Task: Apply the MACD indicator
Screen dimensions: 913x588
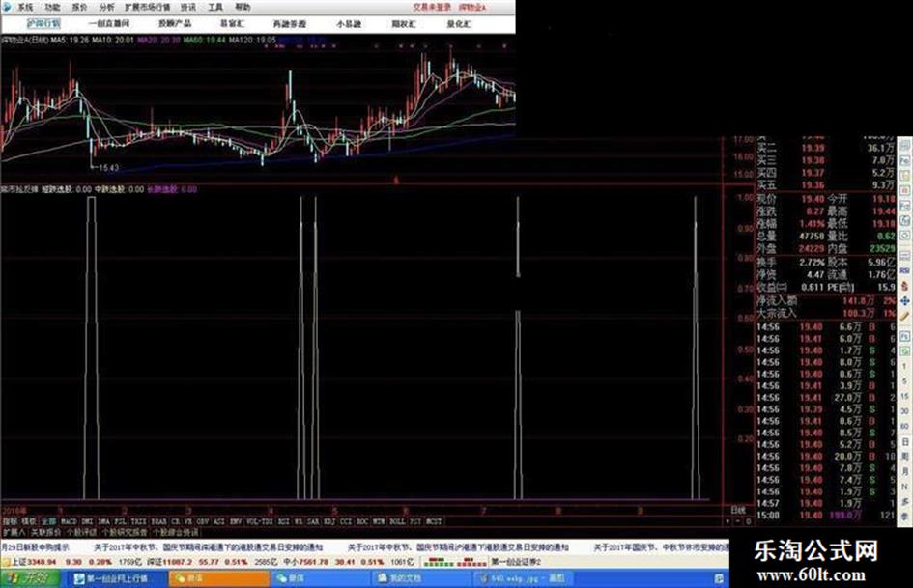Action: coord(69,521)
